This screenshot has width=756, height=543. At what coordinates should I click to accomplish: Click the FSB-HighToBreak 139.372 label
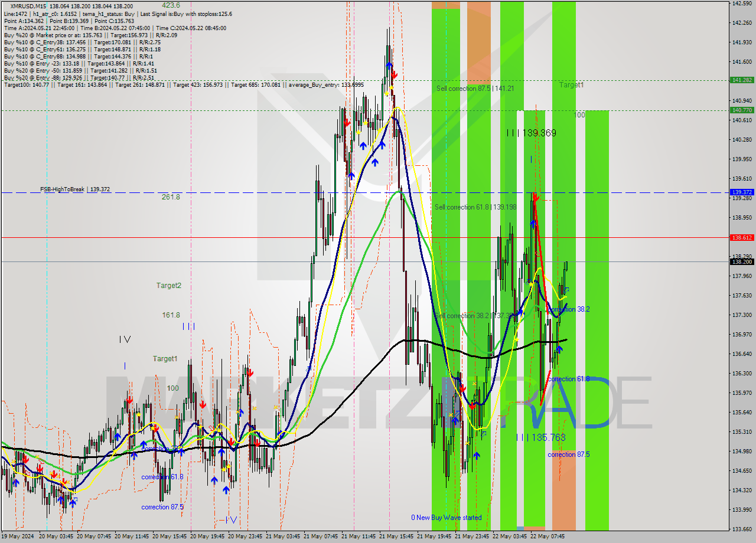(74, 189)
